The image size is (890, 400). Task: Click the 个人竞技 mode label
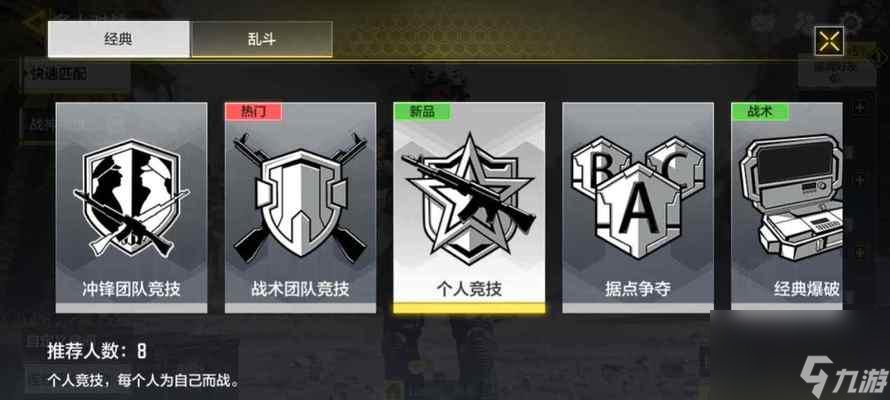point(469,289)
